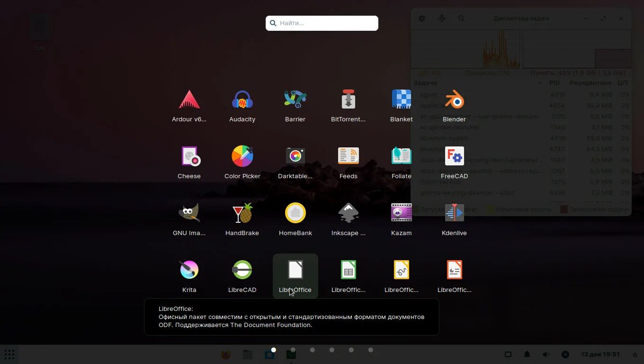Click search icon in Диспетчер задач window
The width and height of the screenshot is (644, 364).
tap(461, 18)
